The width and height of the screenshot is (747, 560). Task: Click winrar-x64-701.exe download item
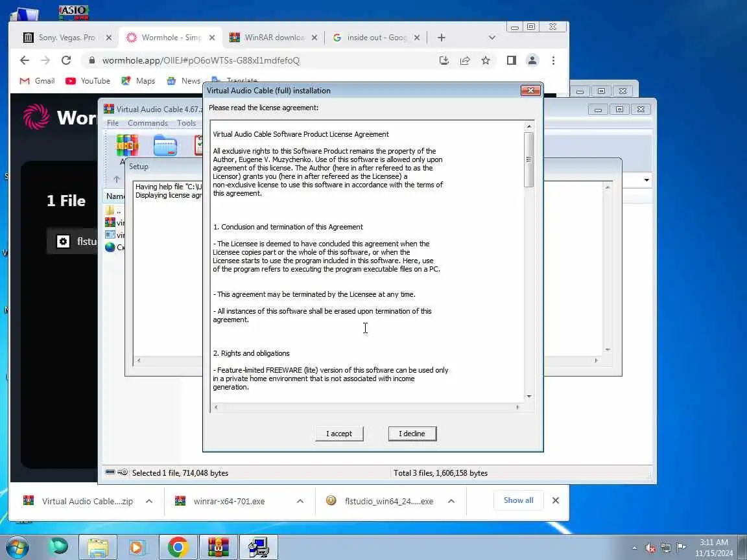pyautogui.click(x=229, y=501)
